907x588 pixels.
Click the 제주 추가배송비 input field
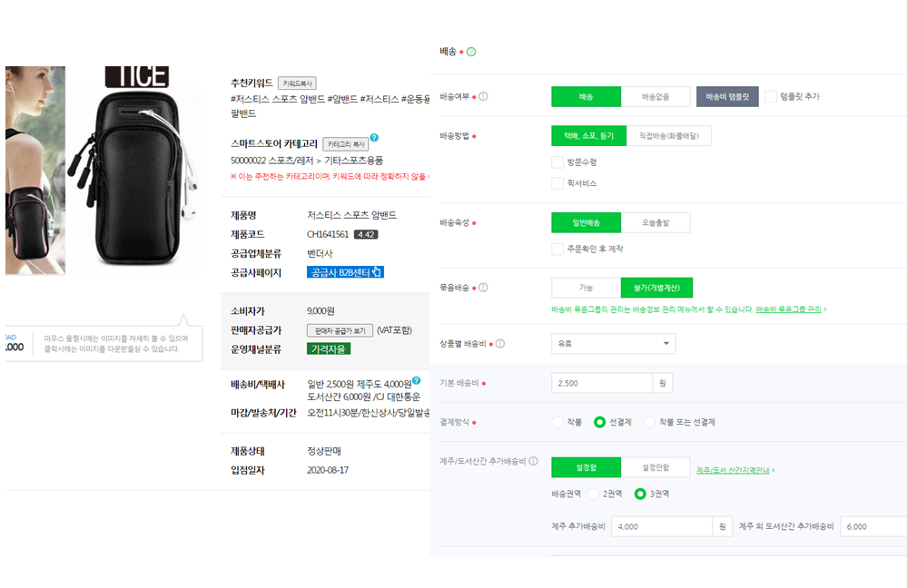[661, 526]
